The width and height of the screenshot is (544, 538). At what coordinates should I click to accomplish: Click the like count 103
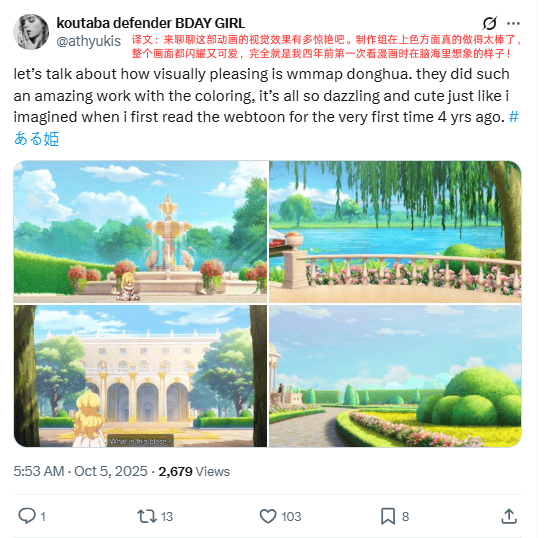pos(291,516)
